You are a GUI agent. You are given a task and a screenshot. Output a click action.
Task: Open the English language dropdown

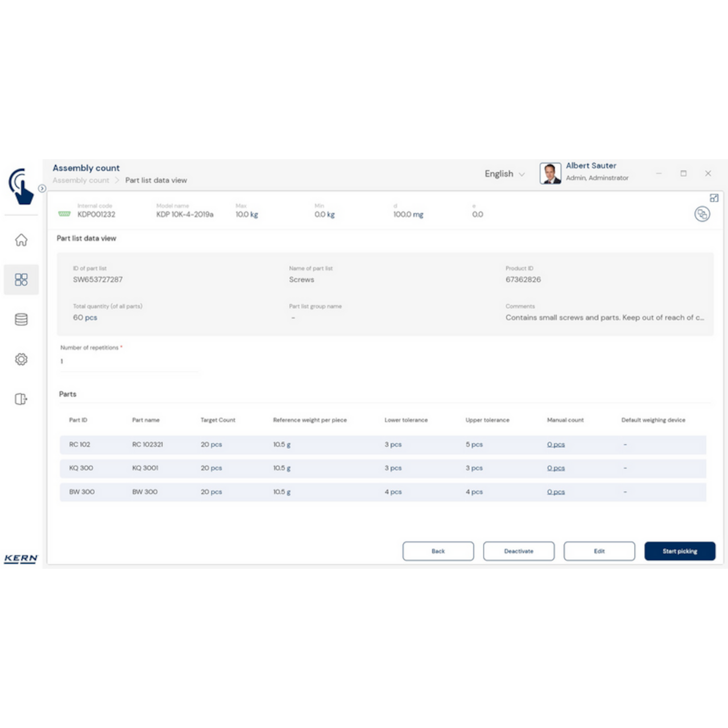point(504,174)
